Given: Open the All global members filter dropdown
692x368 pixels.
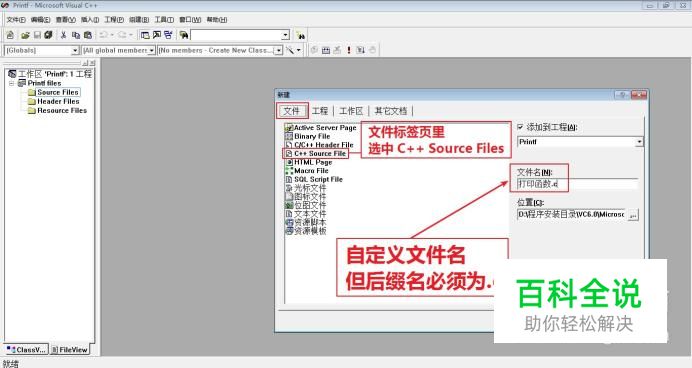Looking at the screenshot, I should (x=151, y=51).
